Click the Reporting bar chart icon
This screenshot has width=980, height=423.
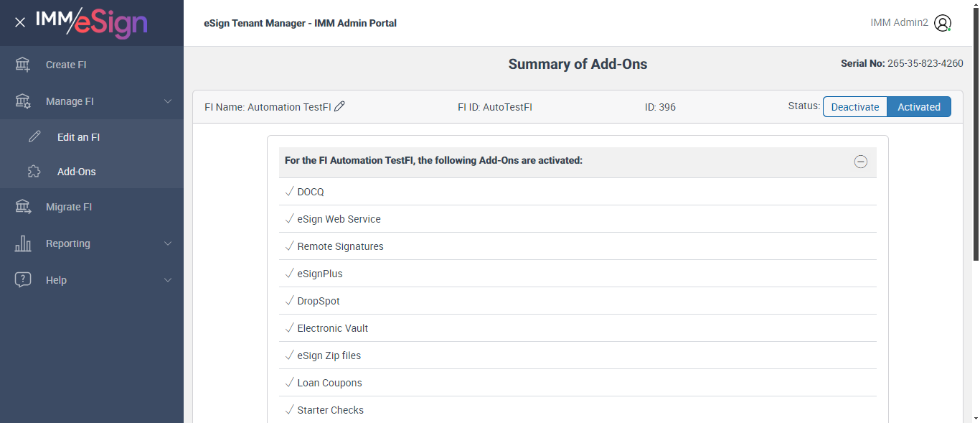23,243
